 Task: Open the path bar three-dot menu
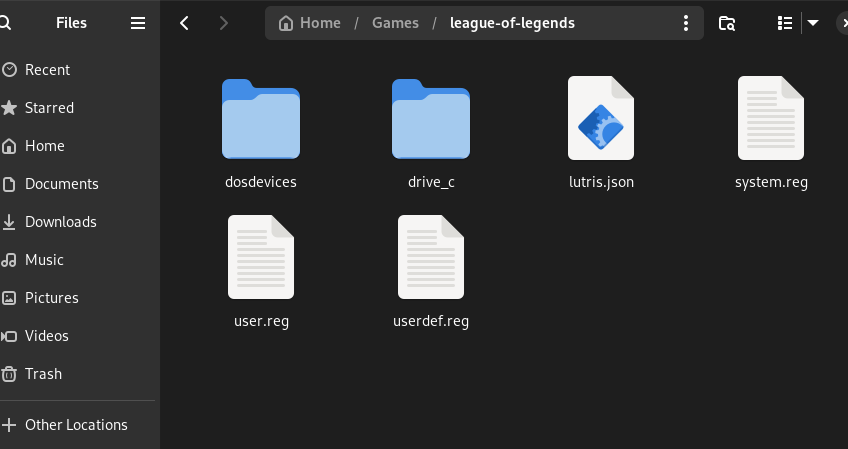pos(685,23)
